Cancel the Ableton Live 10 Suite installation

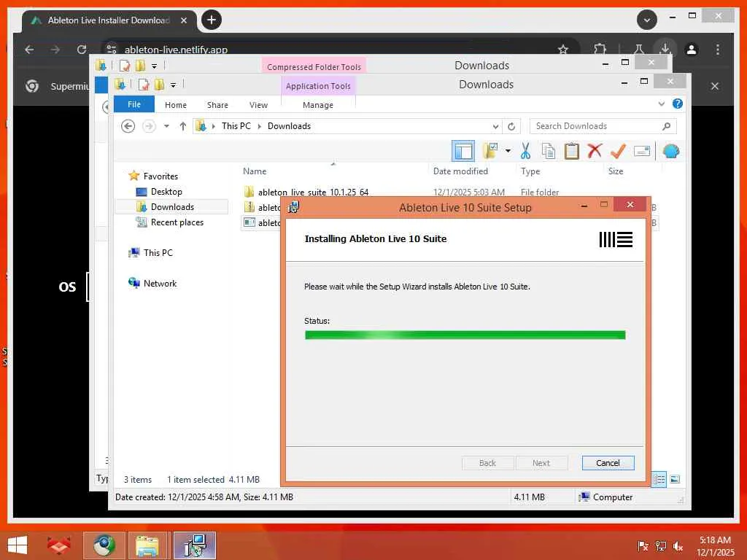point(608,463)
